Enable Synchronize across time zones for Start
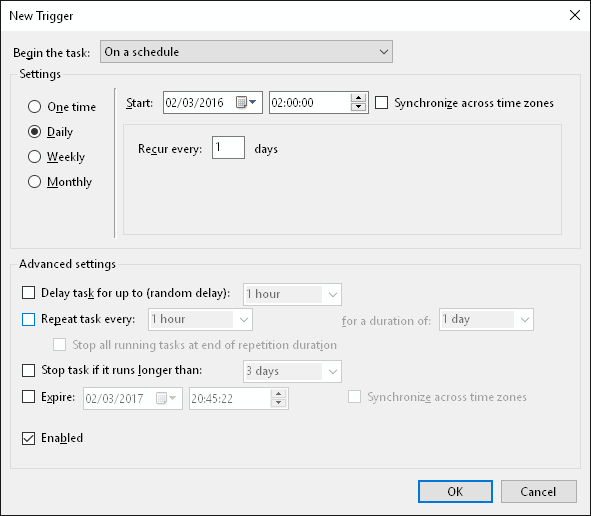This screenshot has width=591, height=516. [381, 103]
